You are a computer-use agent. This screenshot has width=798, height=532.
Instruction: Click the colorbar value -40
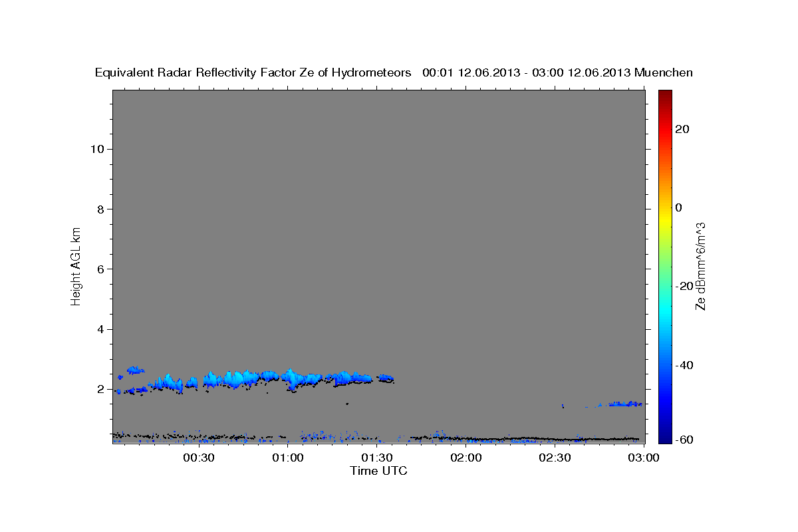tap(684, 364)
